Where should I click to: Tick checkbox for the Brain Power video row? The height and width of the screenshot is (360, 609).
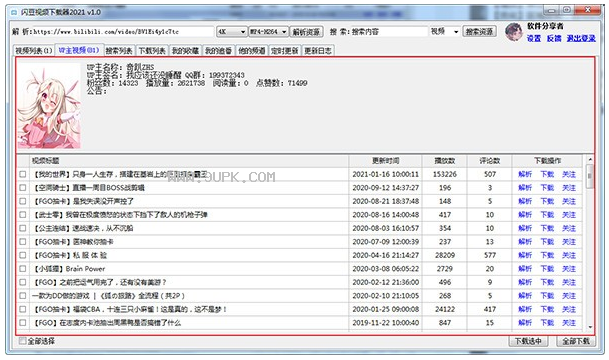[x=23, y=269]
